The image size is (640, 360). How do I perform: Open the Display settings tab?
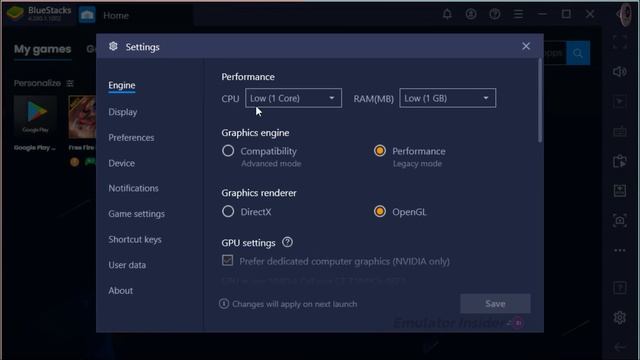click(x=122, y=112)
